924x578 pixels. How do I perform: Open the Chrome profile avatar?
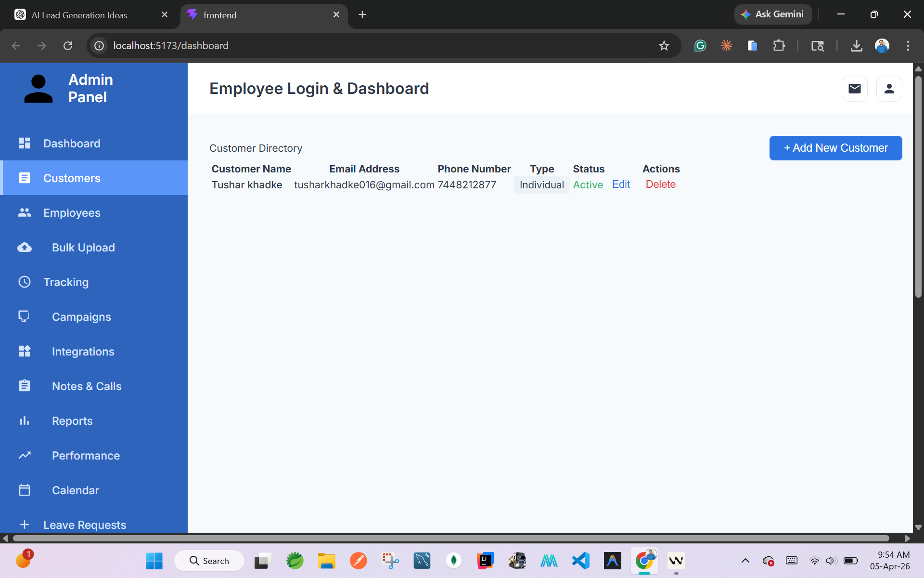click(882, 46)
